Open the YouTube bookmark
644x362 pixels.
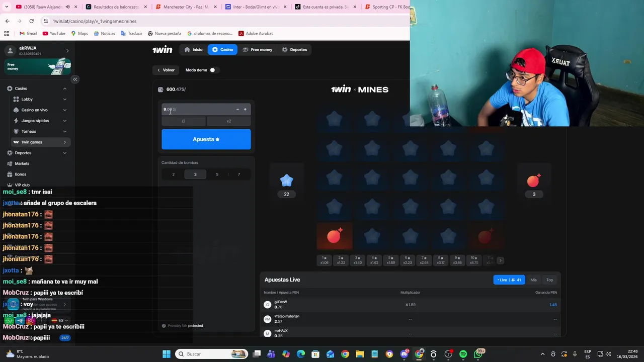(54, 34)
